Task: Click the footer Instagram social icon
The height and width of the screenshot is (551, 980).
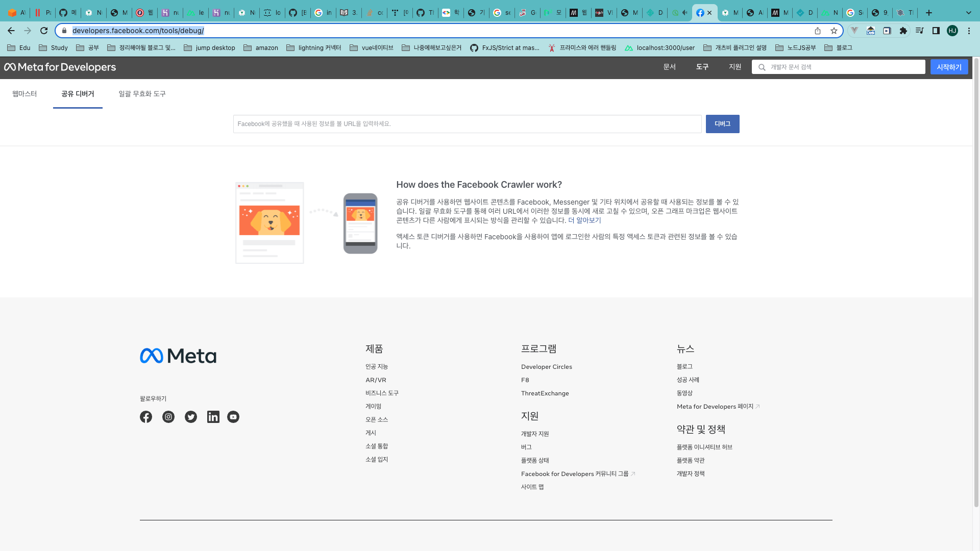Action: 168,417
